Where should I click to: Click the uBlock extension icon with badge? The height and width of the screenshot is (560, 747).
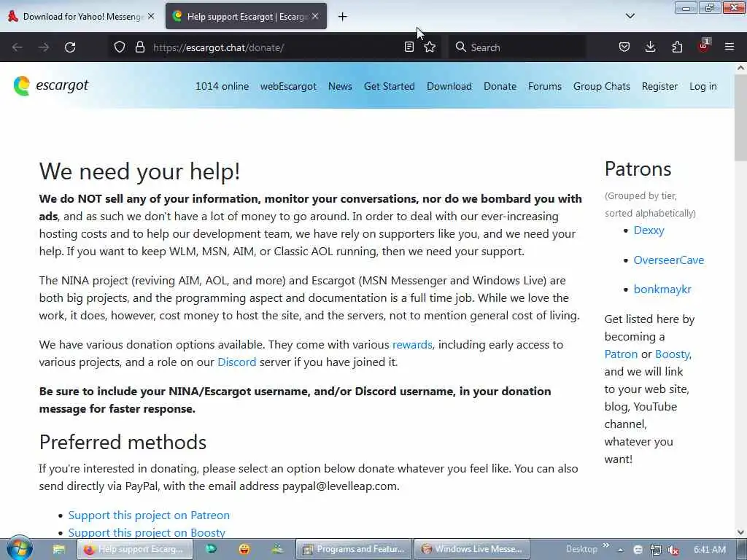point(703,46)
